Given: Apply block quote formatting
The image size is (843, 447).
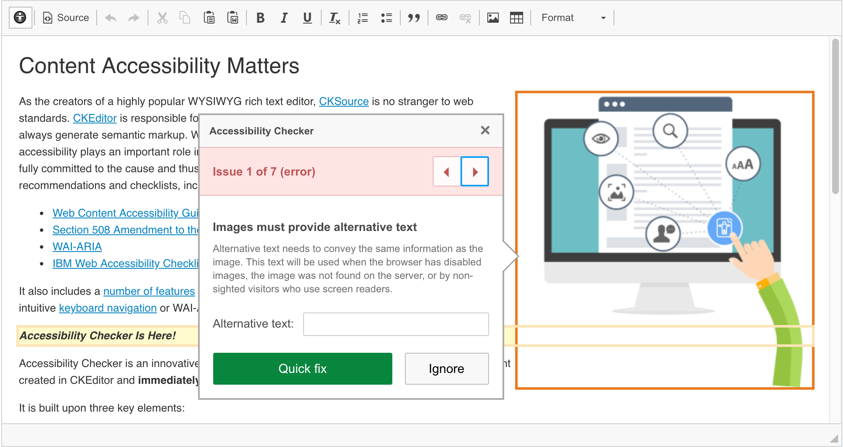Looking at the screenshot, I should 413,18.
